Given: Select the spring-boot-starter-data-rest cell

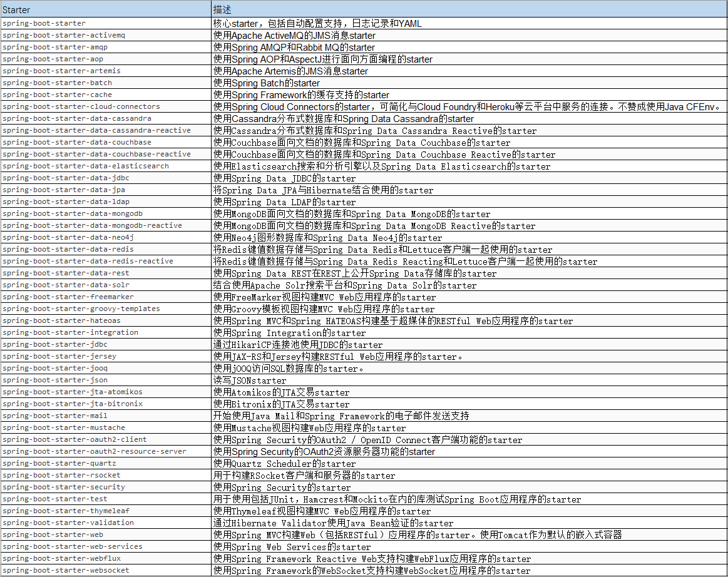Looking at the screenshot, I should (106, 273).
